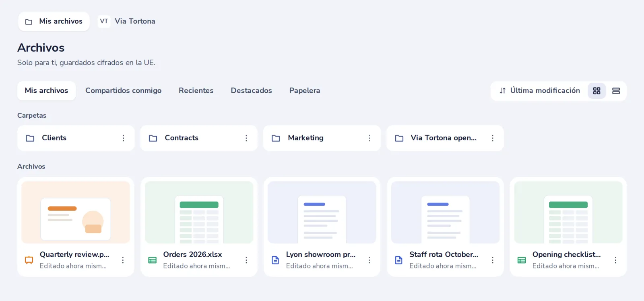Screen dimensions: 644x301
Task: Open more options for Quarterly review file
Action: tap(123, 260)
